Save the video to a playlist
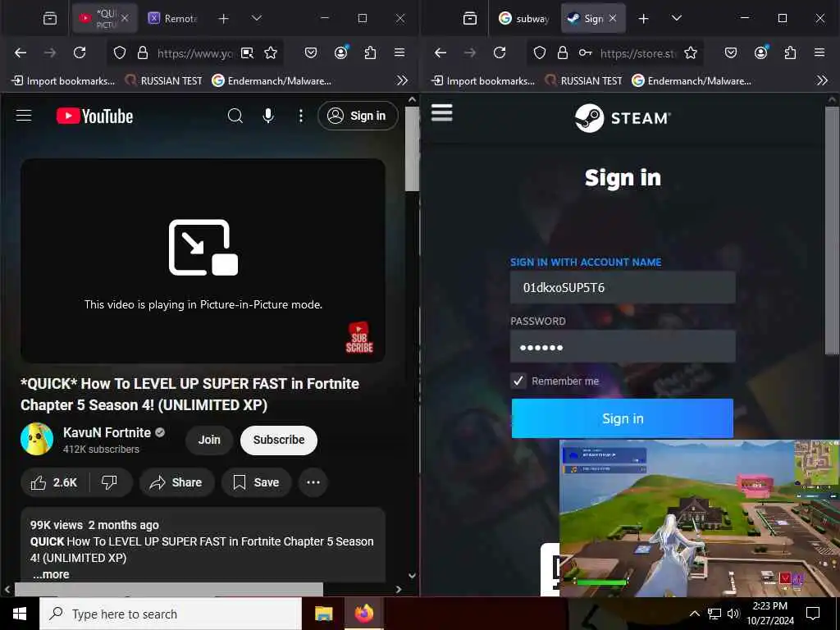 tap(257, 482)
